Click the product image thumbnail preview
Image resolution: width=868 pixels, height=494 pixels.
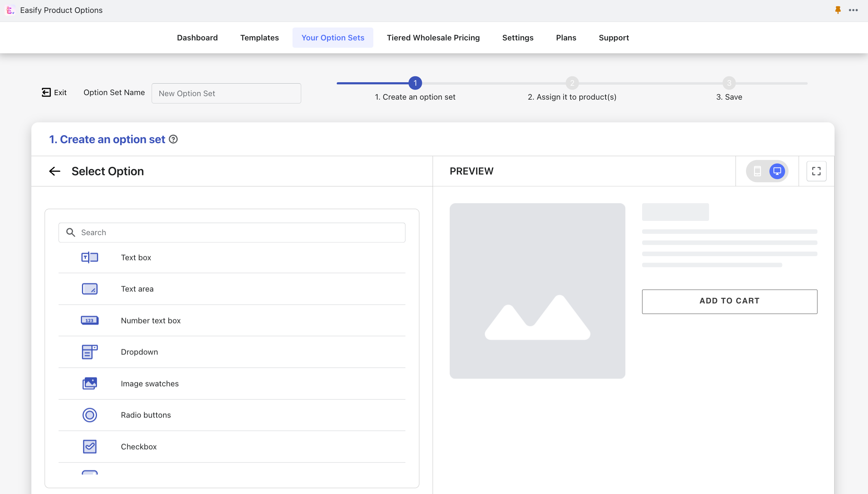537,290
